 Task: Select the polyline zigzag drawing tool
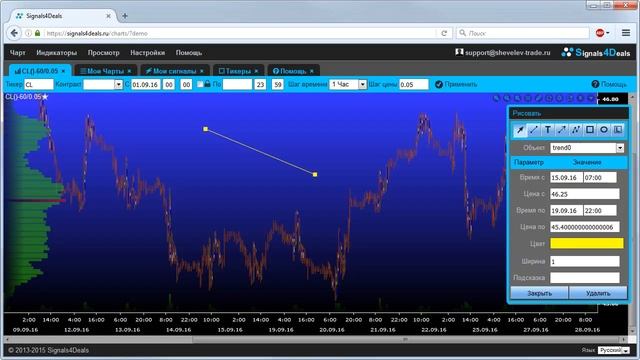(x=576, y=130)
